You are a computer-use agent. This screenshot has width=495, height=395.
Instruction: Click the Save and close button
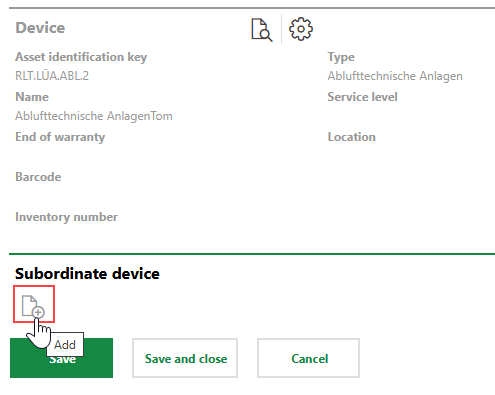185,358
